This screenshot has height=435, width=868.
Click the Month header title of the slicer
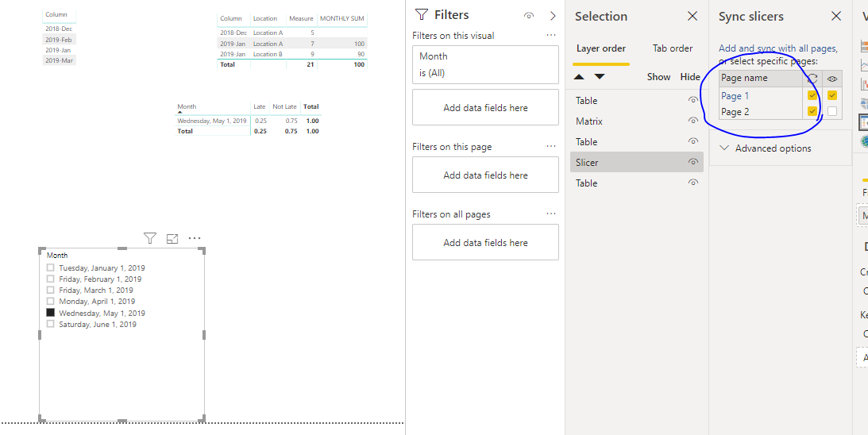pos(57,255)
